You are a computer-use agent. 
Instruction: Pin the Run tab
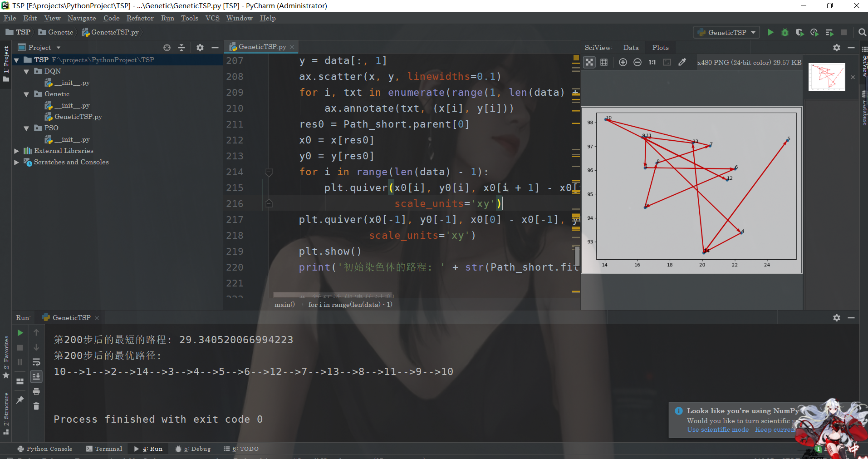click(x=20, y=400)
